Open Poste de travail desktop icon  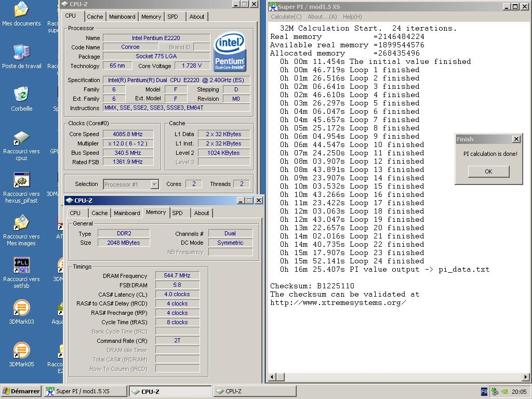[x=21, y=52]
